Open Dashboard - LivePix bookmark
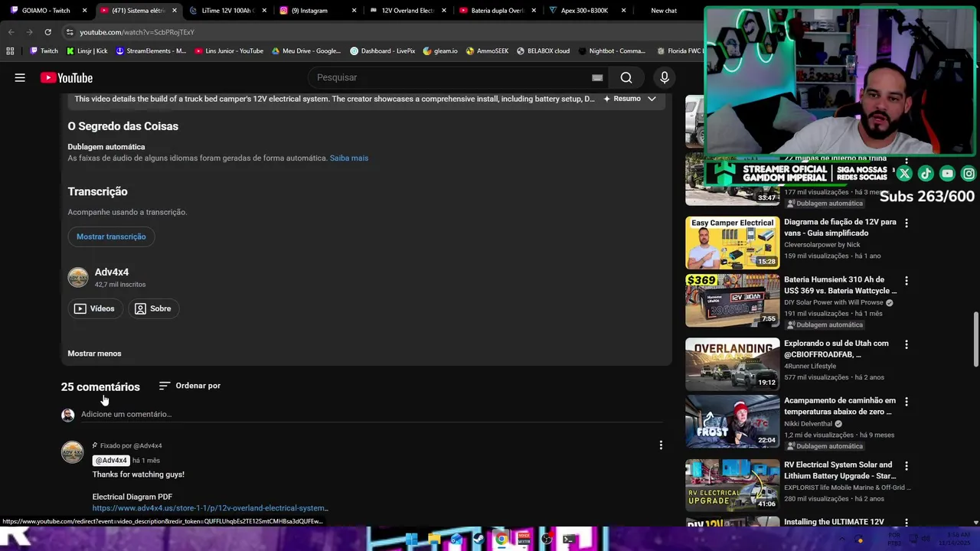The width and height of the screenshot is (980, 551). point(382,51)
